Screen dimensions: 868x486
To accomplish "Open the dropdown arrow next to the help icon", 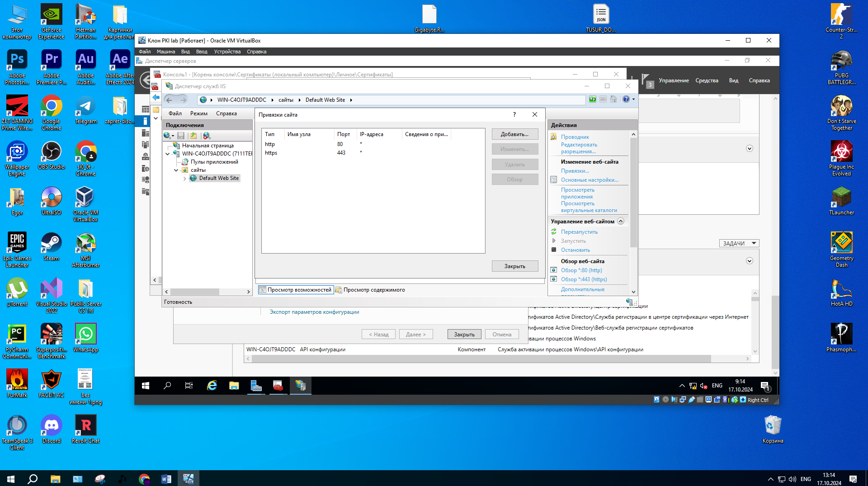I will tap(633, 99).
